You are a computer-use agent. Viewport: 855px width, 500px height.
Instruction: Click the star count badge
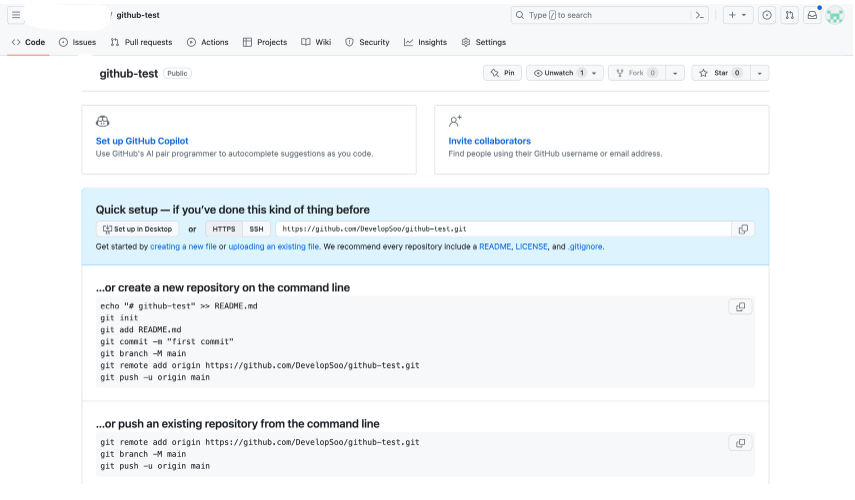point(737,73)
